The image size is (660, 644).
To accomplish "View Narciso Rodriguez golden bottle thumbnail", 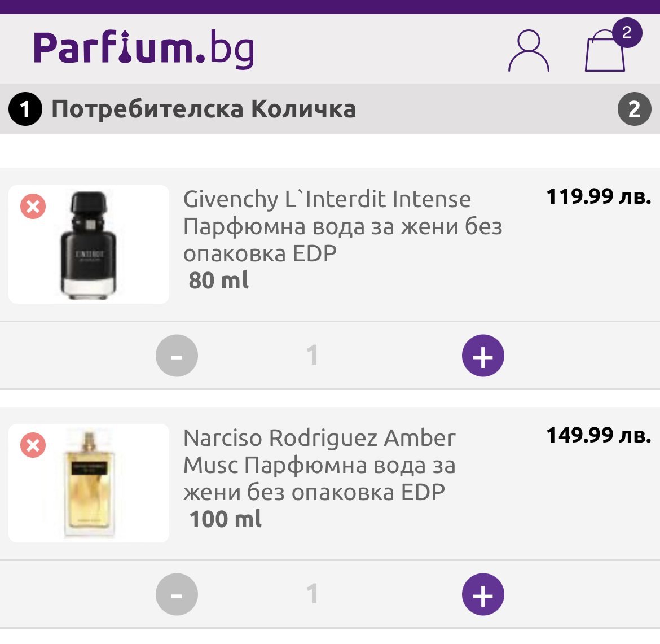I will [x=89, y=483].
